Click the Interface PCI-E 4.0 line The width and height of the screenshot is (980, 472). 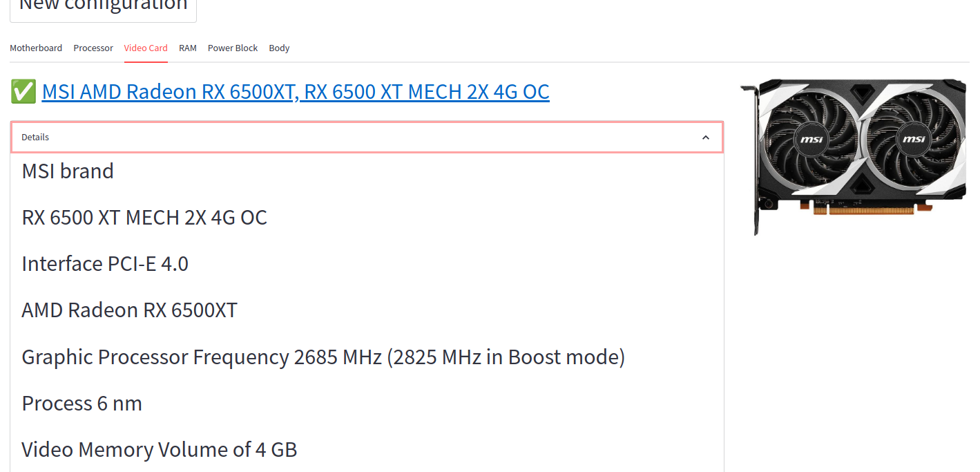click(x=105, y=264)
